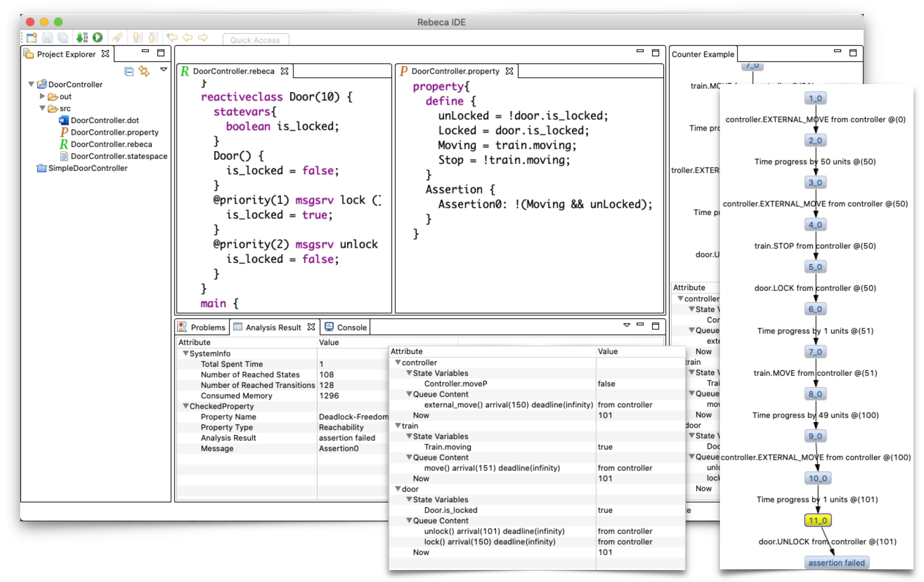Click the New wizard toolbar icon
Viewport: 924px width, 582px height.
click(32, 37)
